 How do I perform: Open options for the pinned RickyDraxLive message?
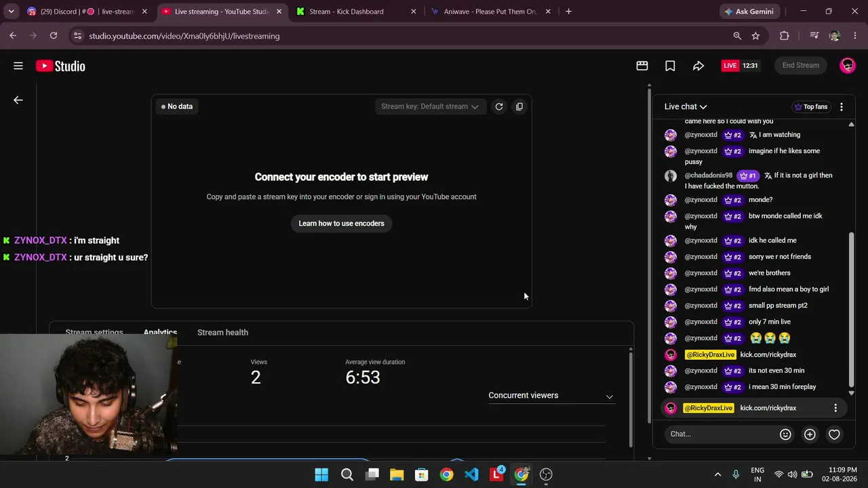835,408
